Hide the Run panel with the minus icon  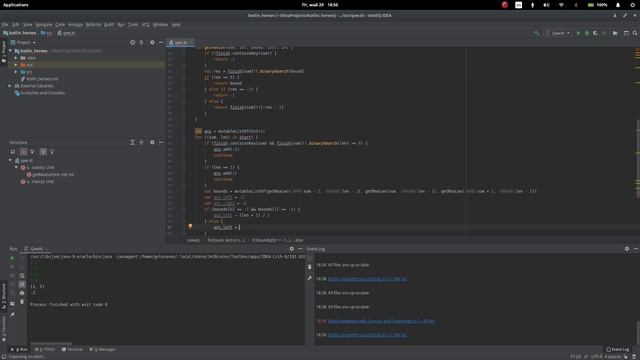[x=300, y=249]
